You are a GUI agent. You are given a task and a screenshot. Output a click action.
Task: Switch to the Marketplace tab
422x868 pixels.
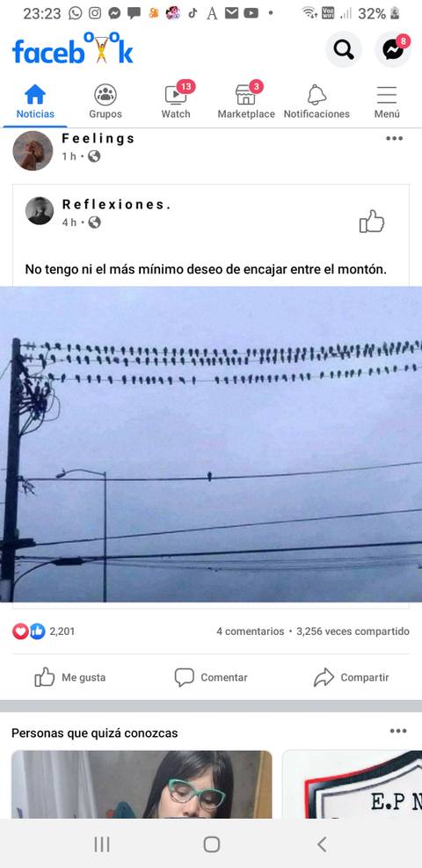pyautogui.click(x=246, y=102)
